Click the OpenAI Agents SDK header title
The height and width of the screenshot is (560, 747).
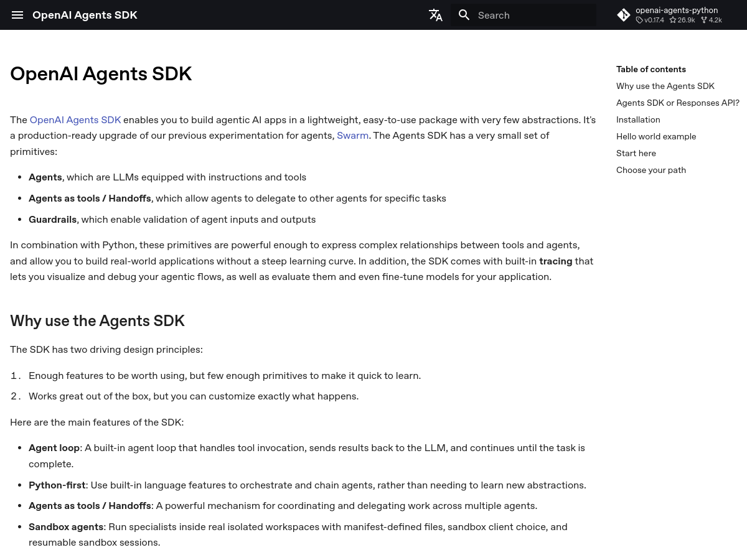click(85, 15)
